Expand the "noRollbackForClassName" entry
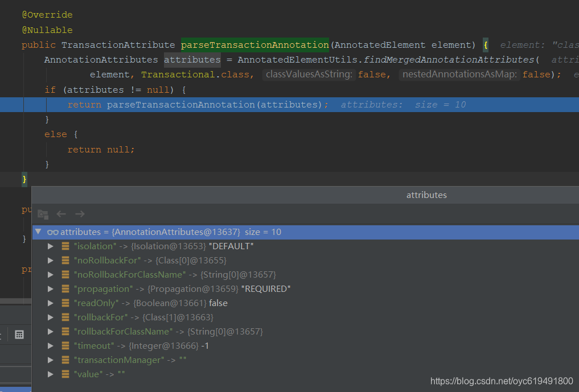Image resolution: width=579 pixels, height=392 pixels. (51, 275)
